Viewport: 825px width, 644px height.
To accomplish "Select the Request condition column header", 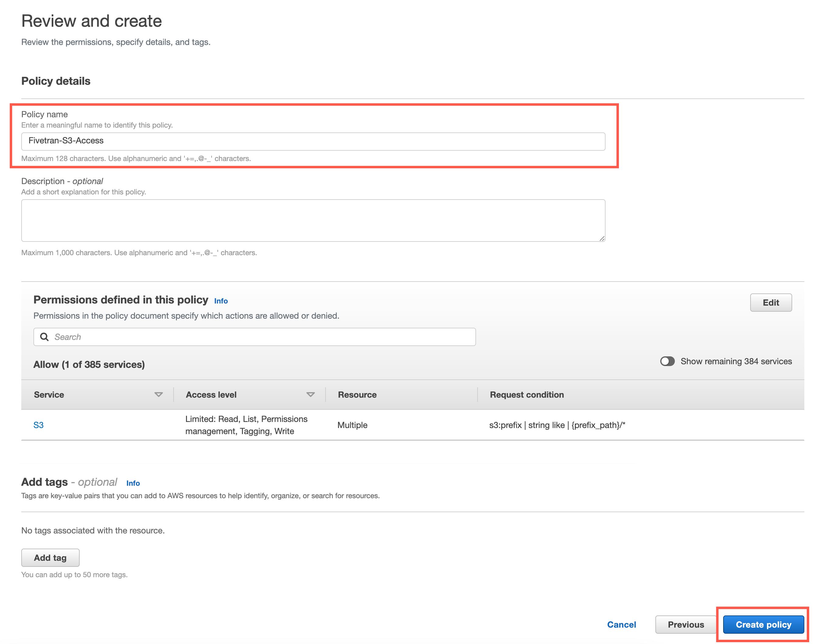I will click(x=527, y=395).
